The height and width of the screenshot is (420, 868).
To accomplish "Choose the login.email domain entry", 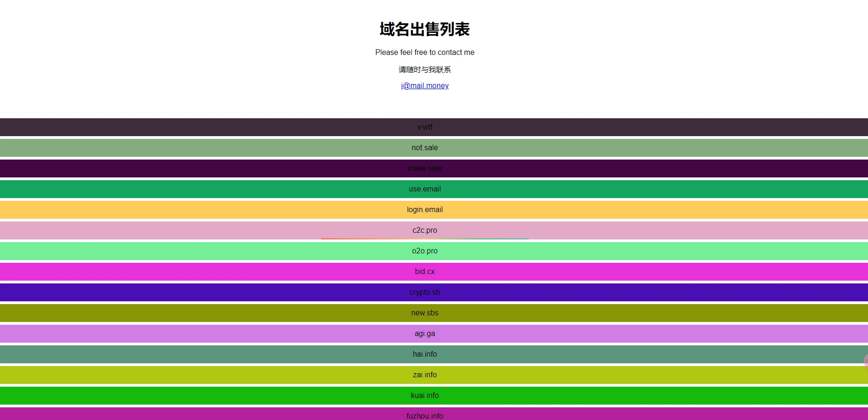I will pos(425,210).
